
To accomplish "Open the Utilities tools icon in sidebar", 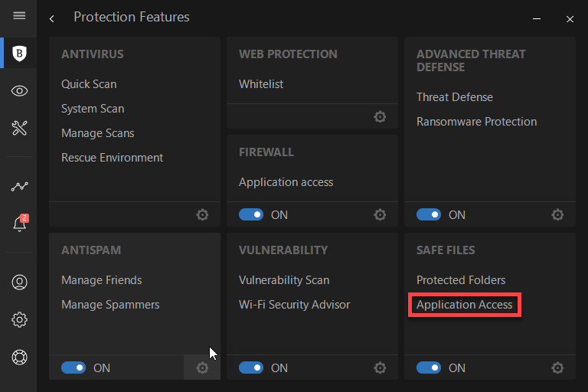I will [20, 128].
